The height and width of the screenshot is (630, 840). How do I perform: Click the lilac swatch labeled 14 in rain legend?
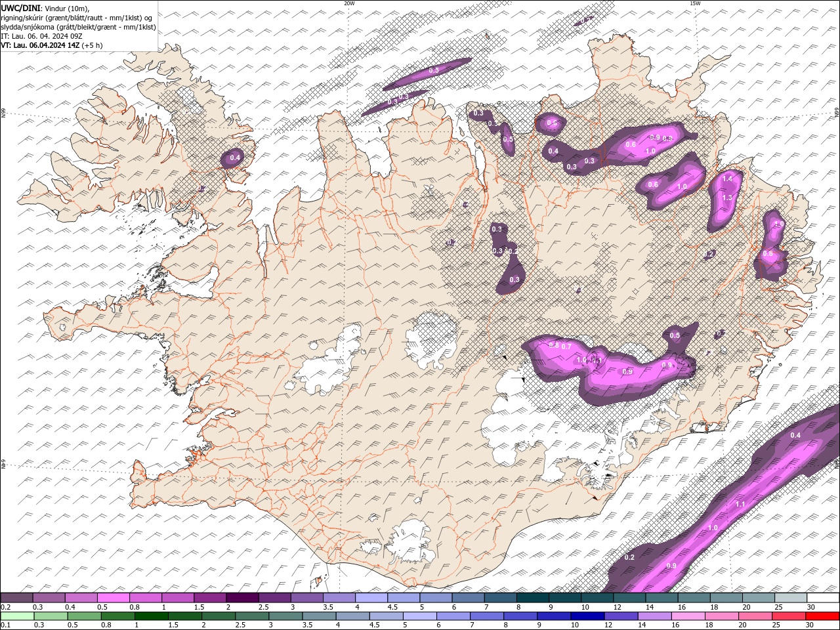click(x=654, y=616)
